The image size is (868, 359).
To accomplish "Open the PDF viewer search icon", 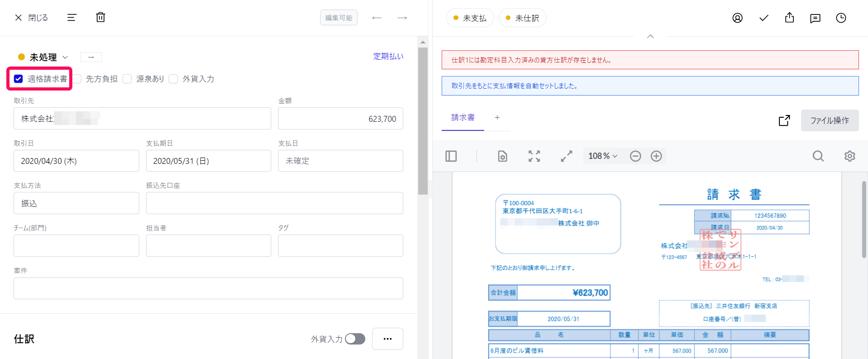I will tap(818, 156).
